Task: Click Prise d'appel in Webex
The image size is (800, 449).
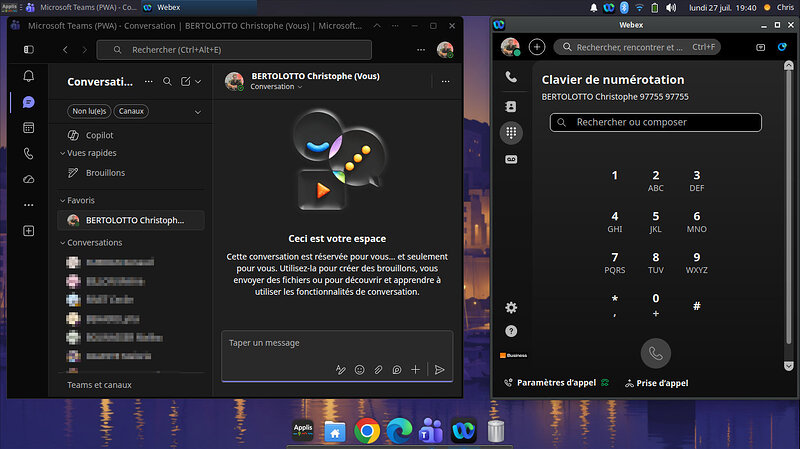Action: (657, 383)
